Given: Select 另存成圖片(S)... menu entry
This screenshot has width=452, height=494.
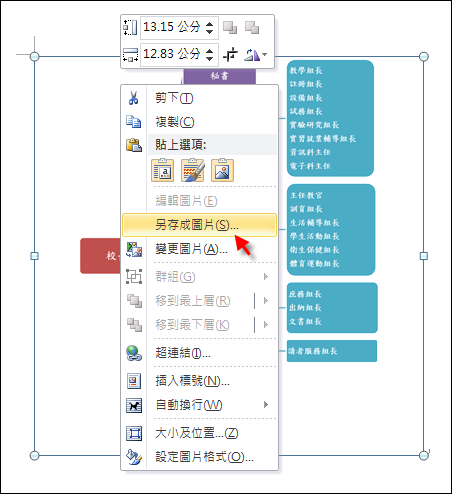Looking at the screenshot, I should (199, 225).
